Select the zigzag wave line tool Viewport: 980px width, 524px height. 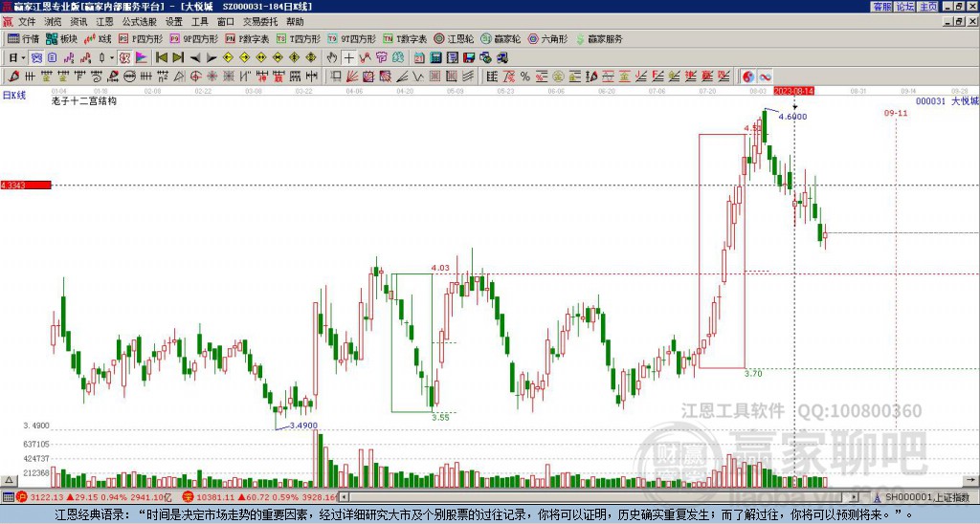pos(417,76)
